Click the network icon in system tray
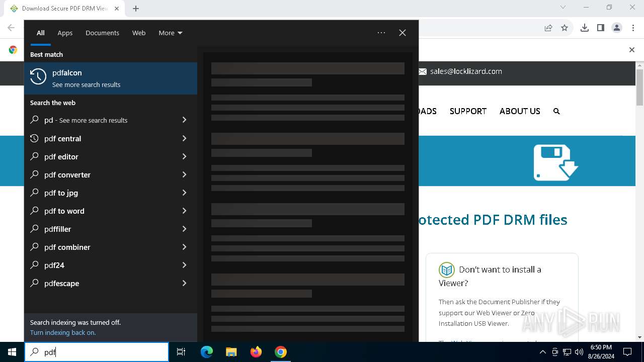The image size is (644, 362). tap(567, 352)
